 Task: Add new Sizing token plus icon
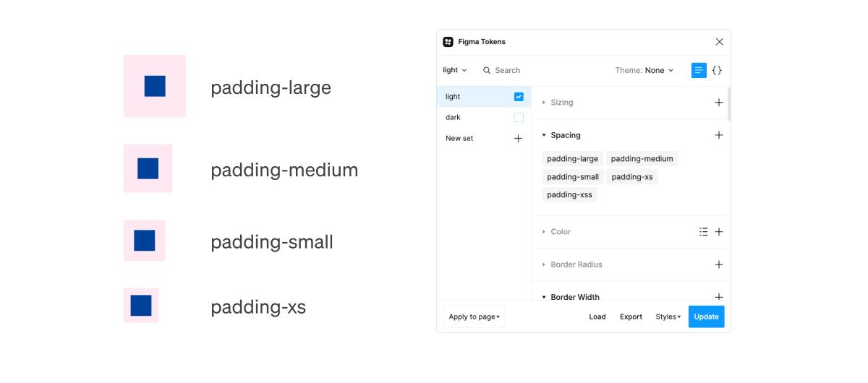click(x=719, y=103)
